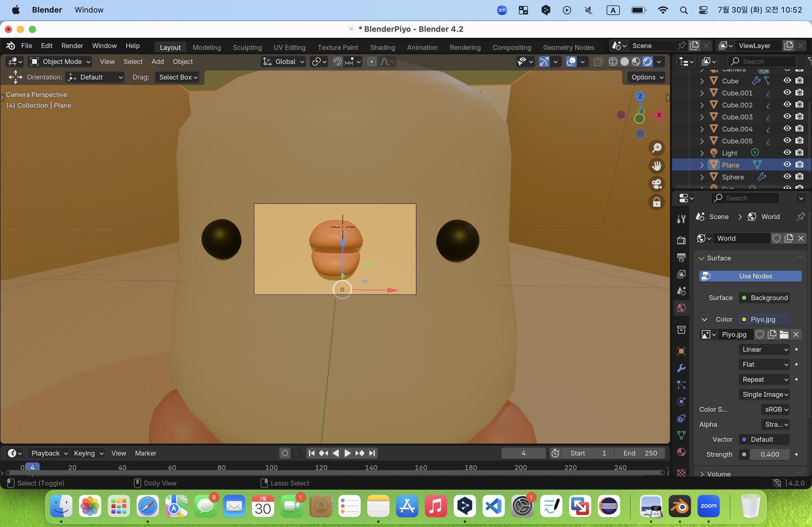Adjust the Strength 0.400 slider field
Screen dimensions: 812x527
click(769, 454)
